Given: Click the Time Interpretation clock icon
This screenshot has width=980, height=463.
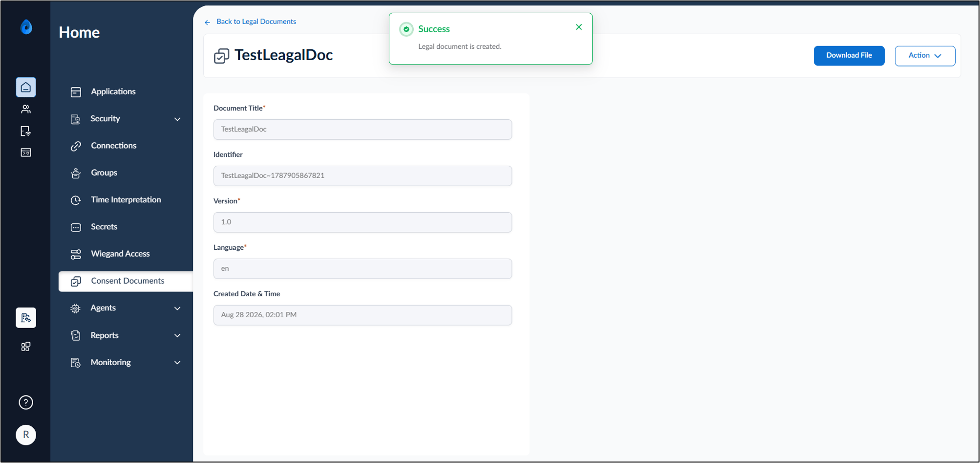Looking at the screenshot, I should click(x=76, y=200).
